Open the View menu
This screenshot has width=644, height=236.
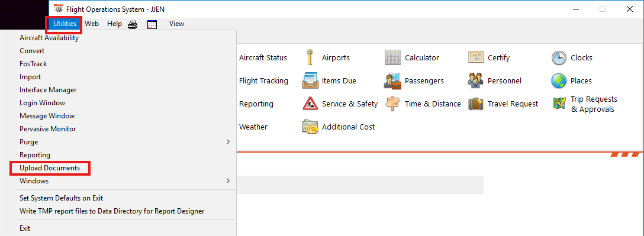tap(176, 24)
